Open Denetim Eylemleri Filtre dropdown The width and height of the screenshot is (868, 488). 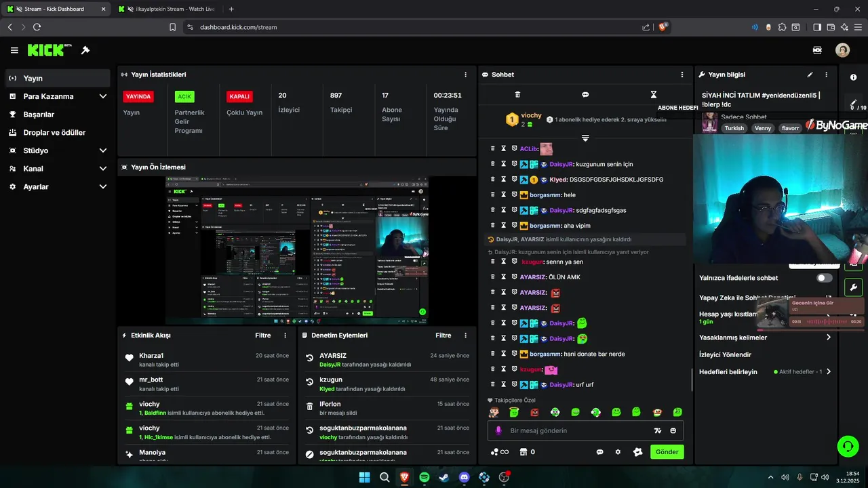click(x=443, y=335)
